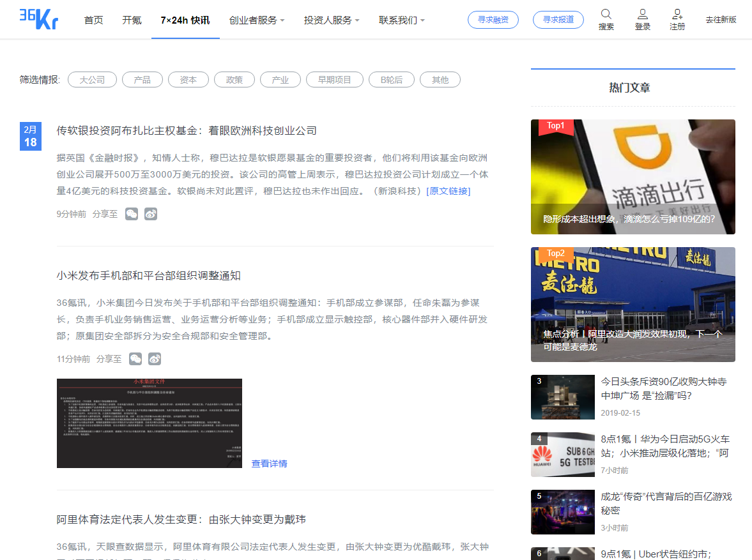The width and height of the screenshot is (752, 560).
Task: Open the 阿里体育法定代表人 headline
Action: 181,519
